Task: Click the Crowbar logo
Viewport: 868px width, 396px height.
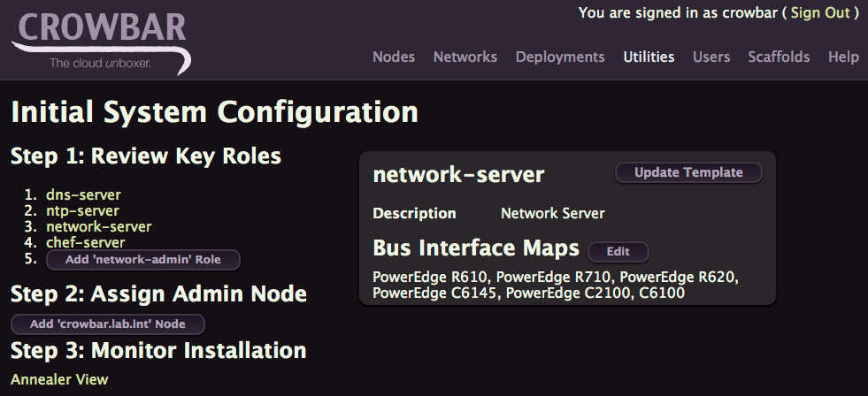Action: [x=101, y=42]
